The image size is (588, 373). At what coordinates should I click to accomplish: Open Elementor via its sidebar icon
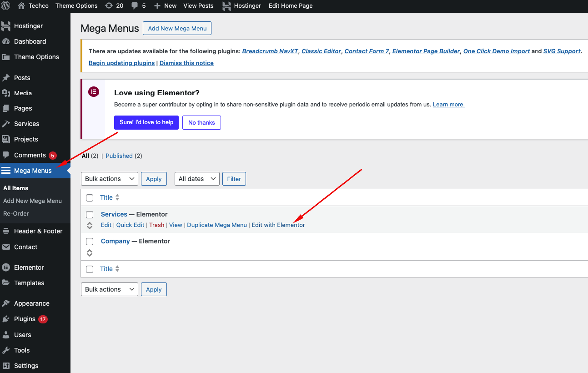[6, 267]
